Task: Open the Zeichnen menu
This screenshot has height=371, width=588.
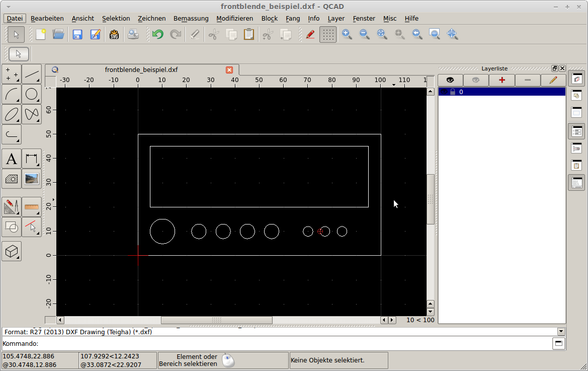Action: [x=151, y=19]
